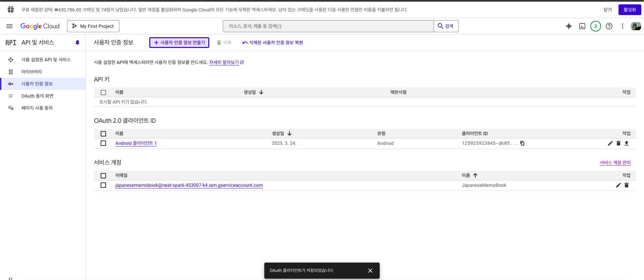This screenshot has height=280, width=644.
Task: Open the 서비스 계정 관리 link
Action: coord(615,163)
